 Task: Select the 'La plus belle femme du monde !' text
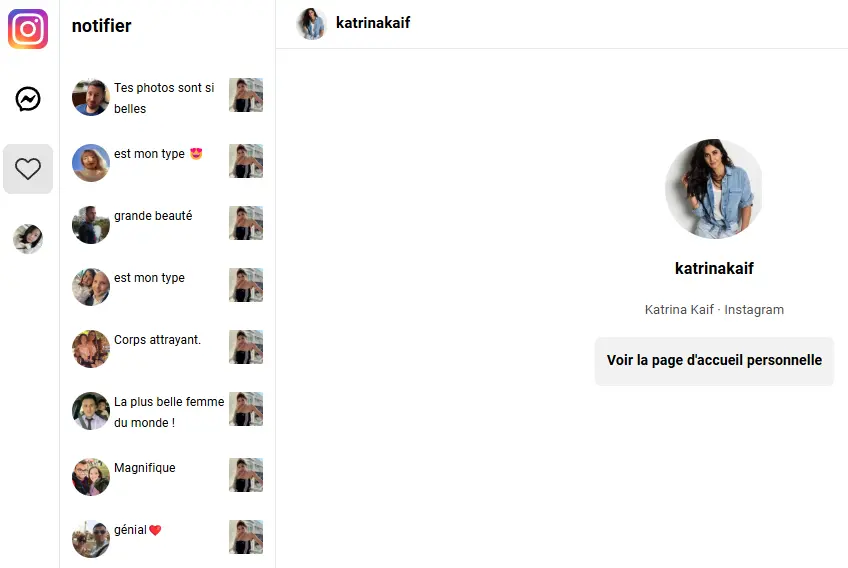[169, 412]
